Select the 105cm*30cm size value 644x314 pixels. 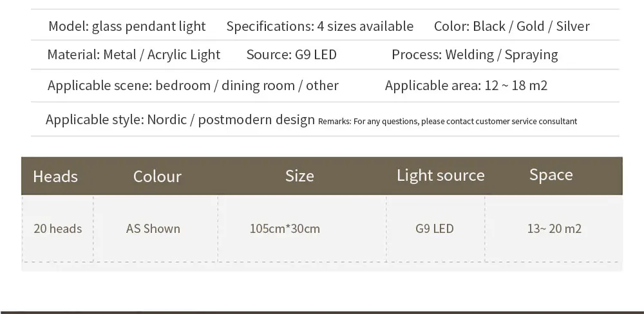point(285,228)
